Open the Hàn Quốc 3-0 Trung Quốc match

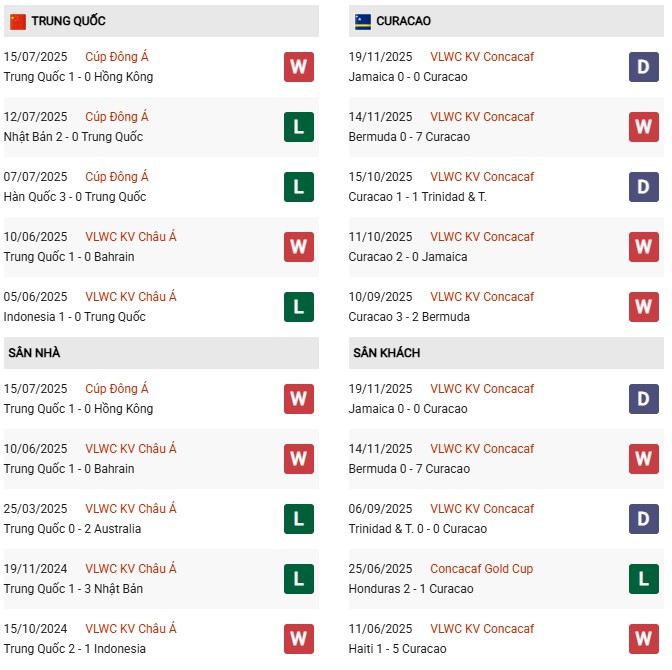(x=74, y=197)
